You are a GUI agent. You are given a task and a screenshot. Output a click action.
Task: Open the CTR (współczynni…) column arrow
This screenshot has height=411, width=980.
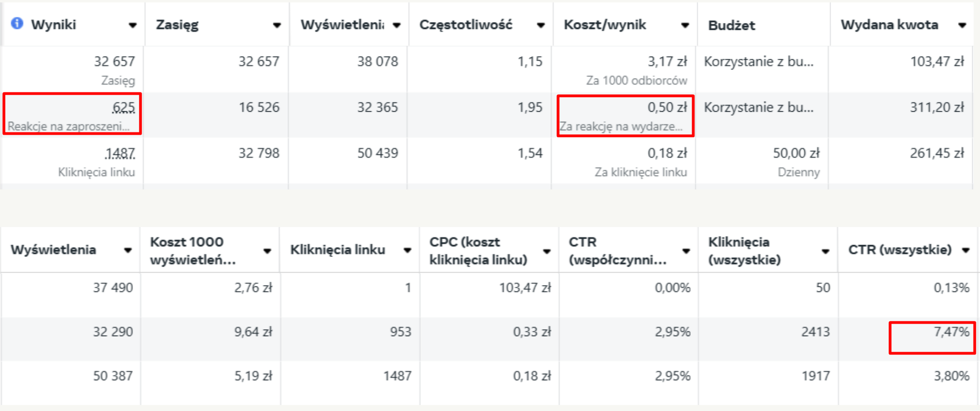point(686,251)
